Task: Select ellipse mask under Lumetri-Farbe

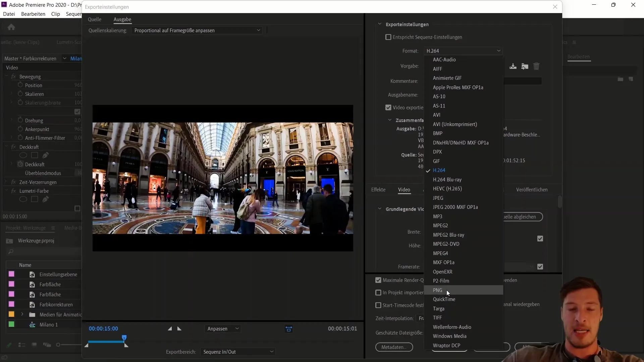Action: point(23,199)
